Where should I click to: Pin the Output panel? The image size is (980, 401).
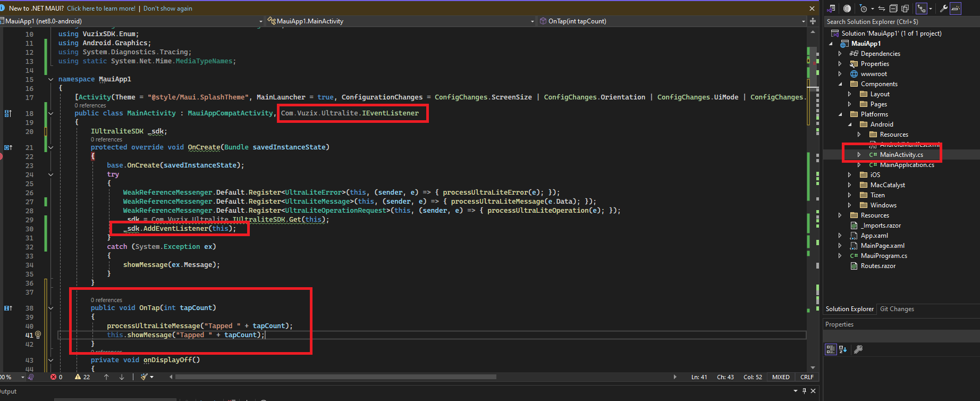[804, 391]
